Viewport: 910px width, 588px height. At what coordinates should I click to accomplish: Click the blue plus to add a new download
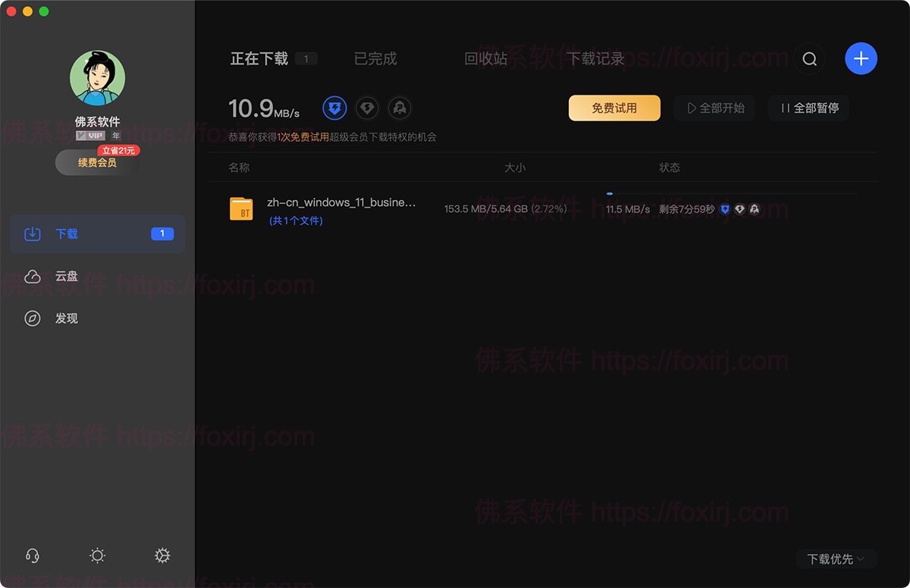[861, 58]
